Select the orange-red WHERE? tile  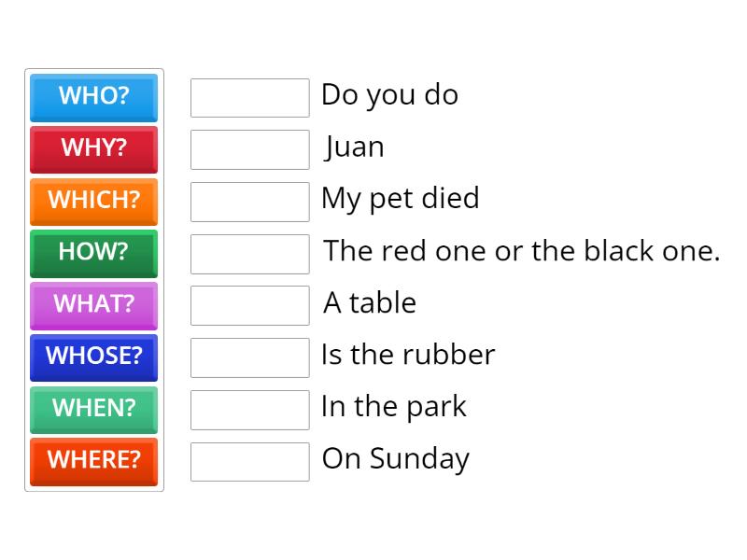tap(93, 460)
